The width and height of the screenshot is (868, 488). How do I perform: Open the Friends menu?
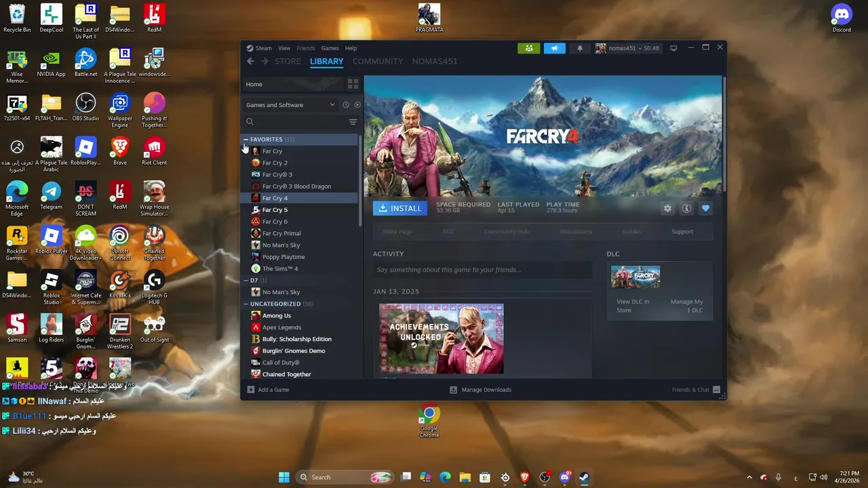pos(306,48)
